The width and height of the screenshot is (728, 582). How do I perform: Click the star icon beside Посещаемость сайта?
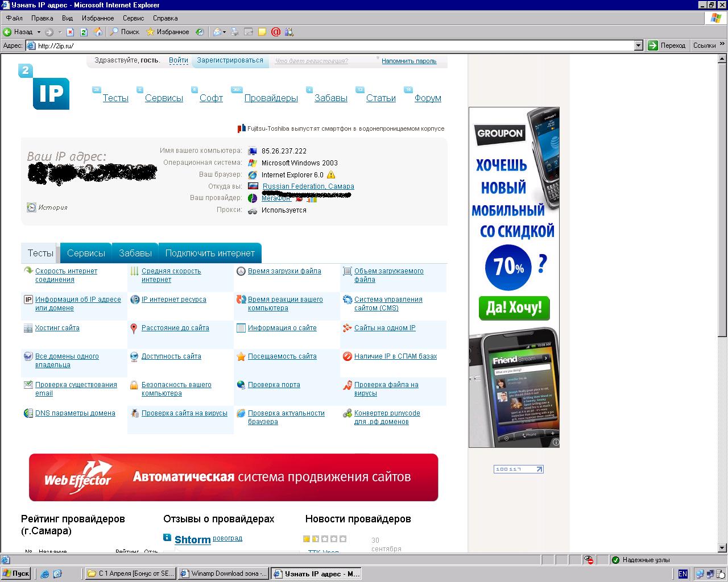click(x=241, y=356)
